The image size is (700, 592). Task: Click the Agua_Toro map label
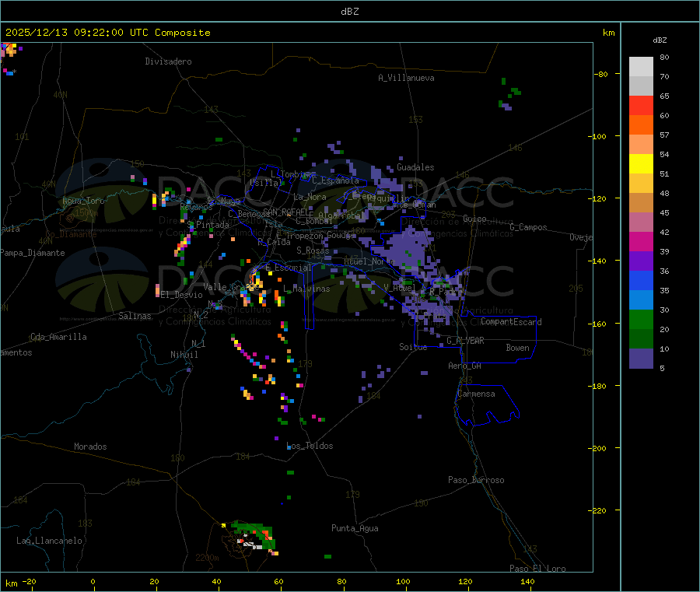point(83,201)
